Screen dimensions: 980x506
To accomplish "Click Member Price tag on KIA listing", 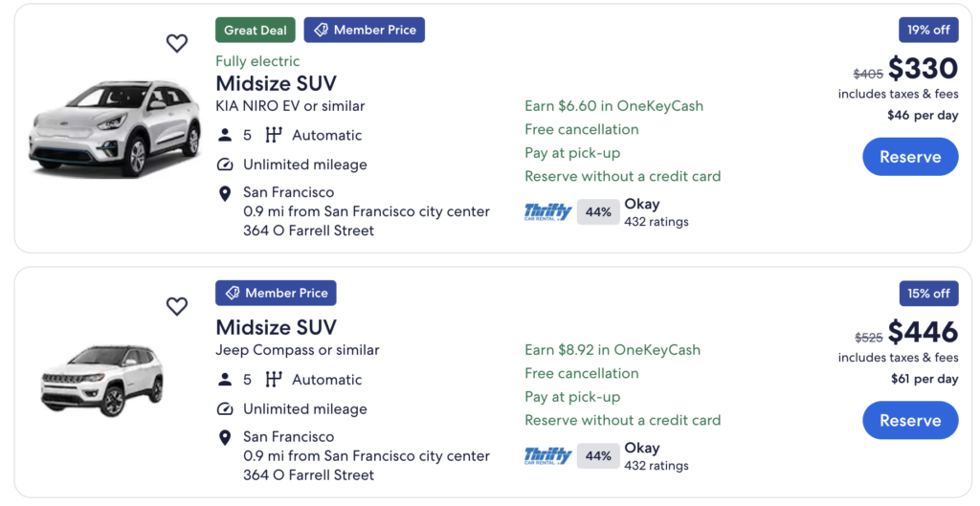I will coord(365,30).
